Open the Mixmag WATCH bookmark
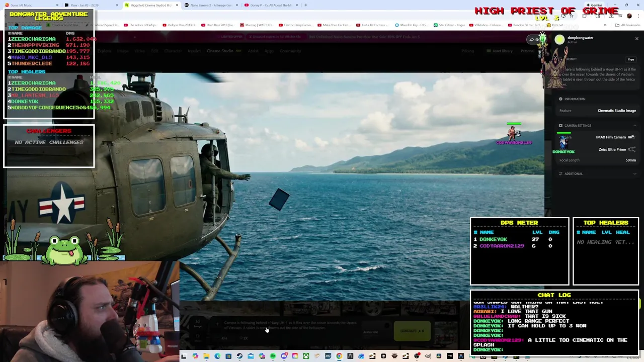The image size is (644, 362). point(257,25)
